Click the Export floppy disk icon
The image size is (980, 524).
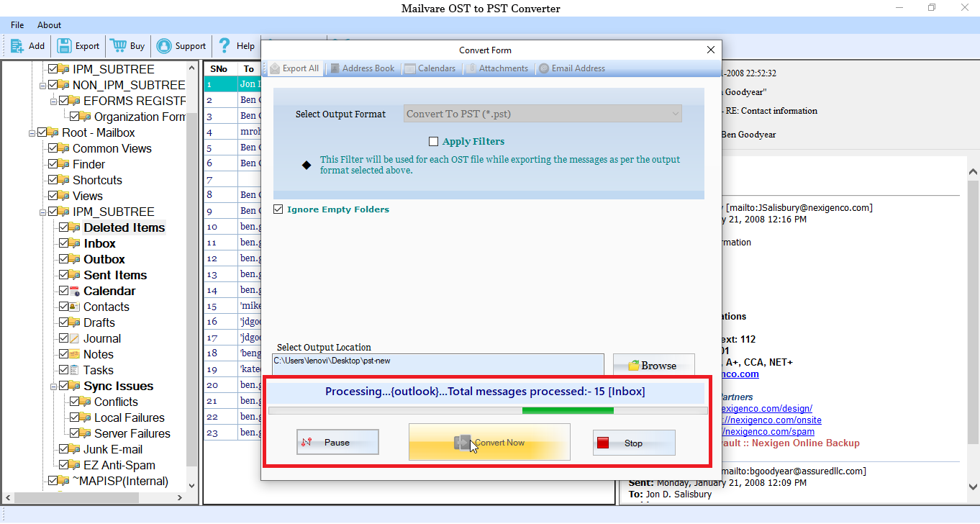tap(64, 46)
